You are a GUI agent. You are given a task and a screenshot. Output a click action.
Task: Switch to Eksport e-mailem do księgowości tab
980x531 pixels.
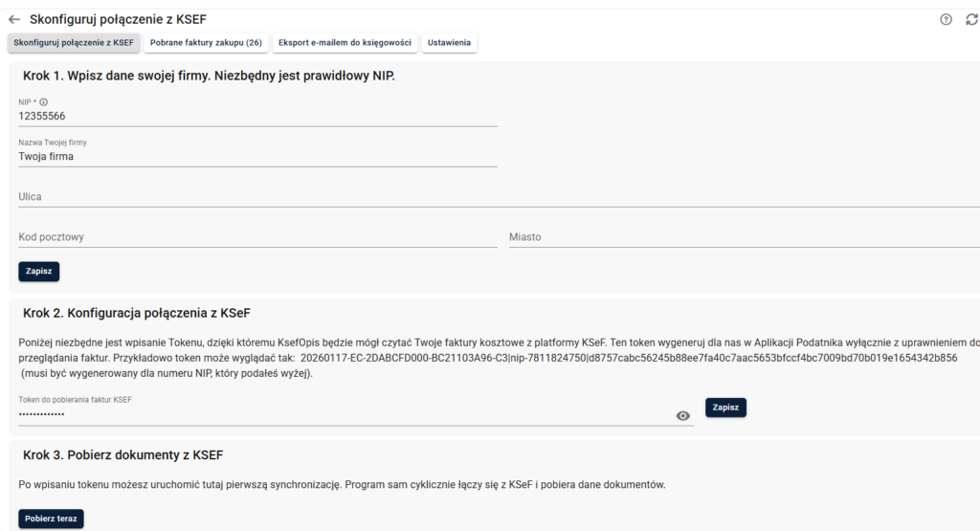(345, 43)
